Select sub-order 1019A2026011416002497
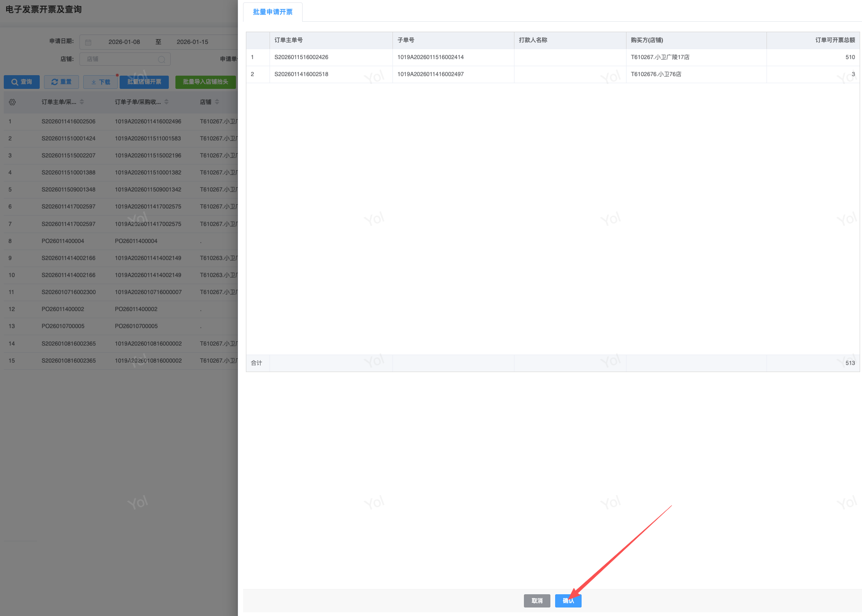862x616 pixels. click(x=430, y=74)
